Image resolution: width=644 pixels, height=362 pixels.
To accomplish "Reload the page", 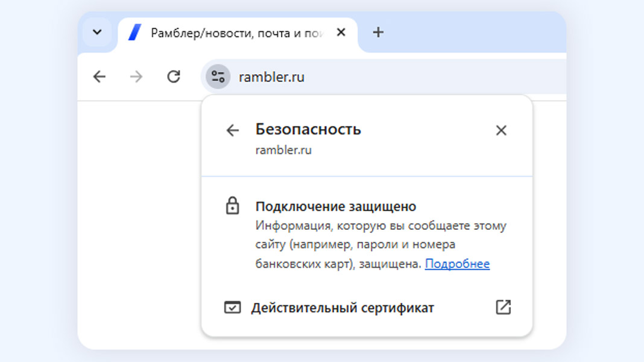I will 173,77.
